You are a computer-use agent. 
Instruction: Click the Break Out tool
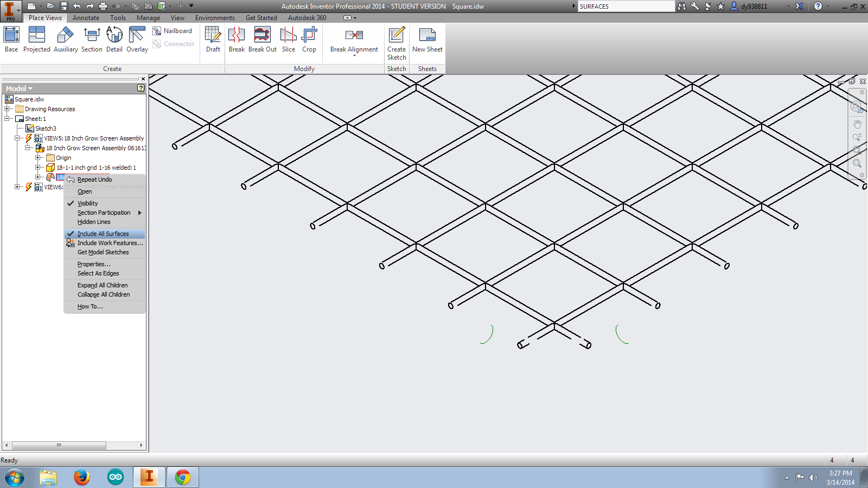pos(262,39)
